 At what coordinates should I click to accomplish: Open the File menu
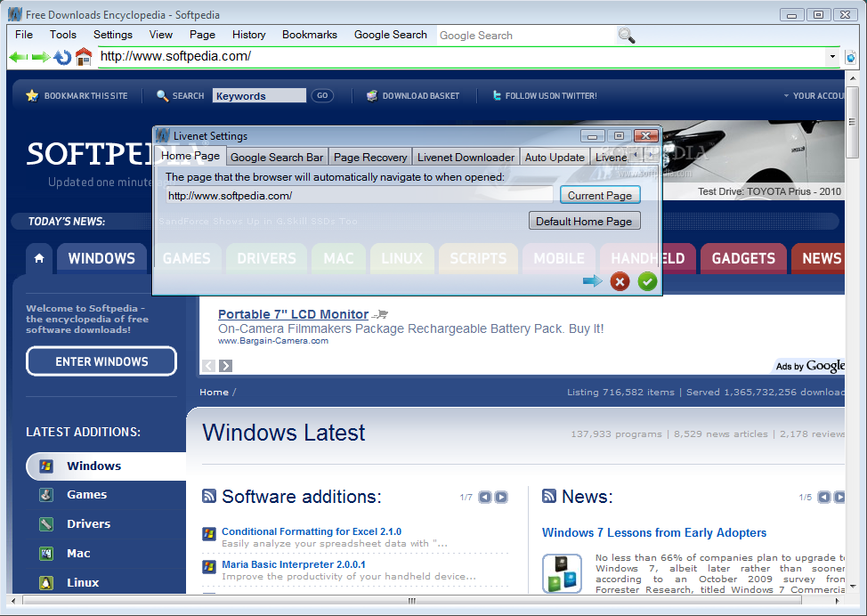coord(24,35)
